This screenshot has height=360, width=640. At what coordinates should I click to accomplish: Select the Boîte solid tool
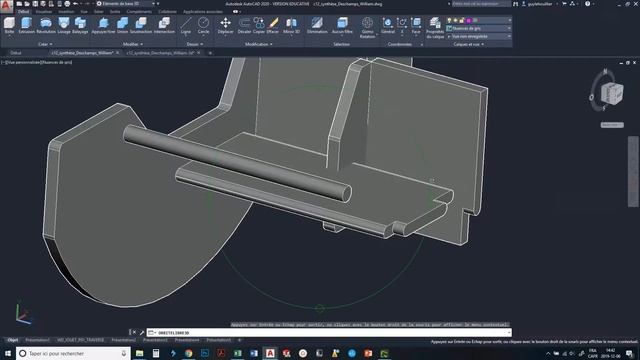[x=9, y=26]
